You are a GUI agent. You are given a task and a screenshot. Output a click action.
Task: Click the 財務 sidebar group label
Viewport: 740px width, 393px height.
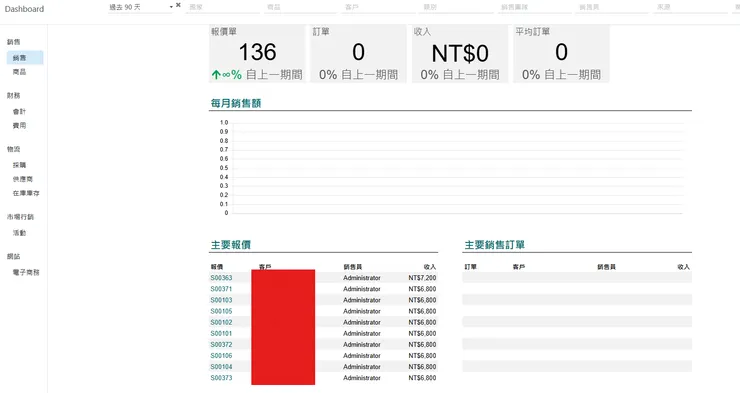pos(14,96)
